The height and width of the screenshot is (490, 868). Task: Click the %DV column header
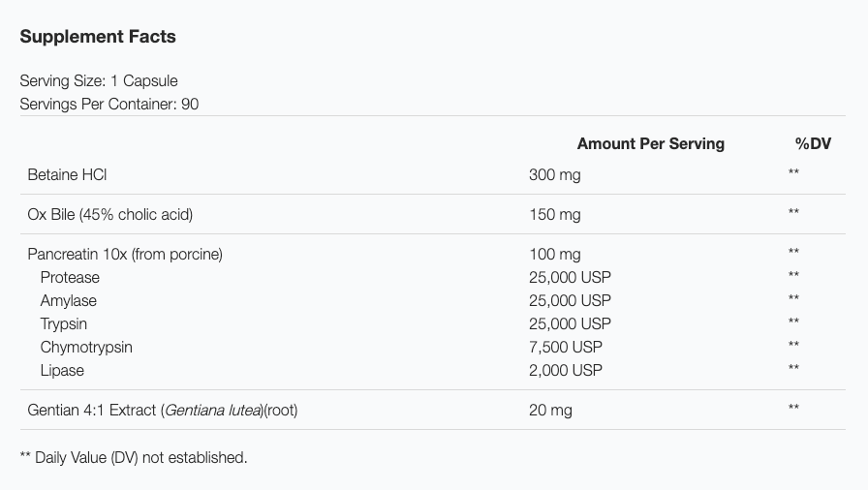pyautogui.click(x=813, y=143)
